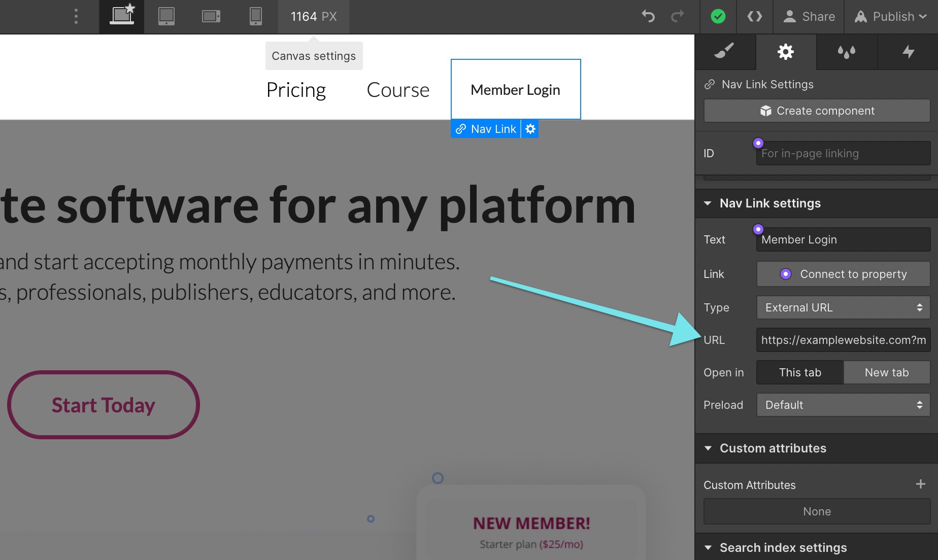Click the blue Nav Link element label
The image size is (938, 560).
point(486,129)
